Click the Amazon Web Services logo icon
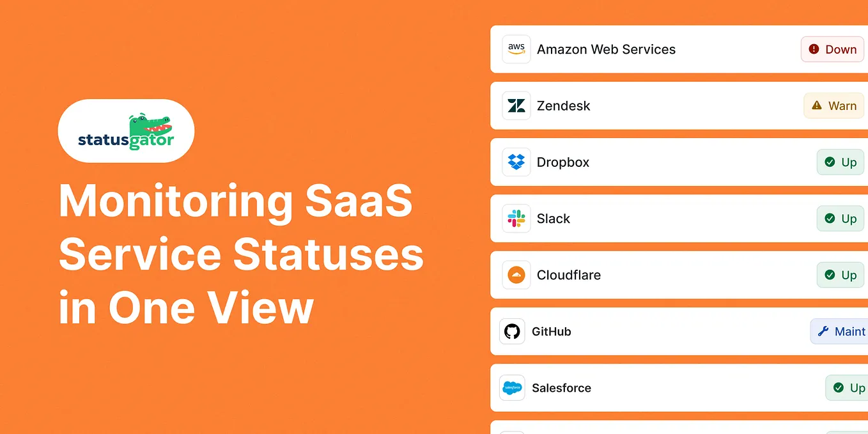Screen dimensions: 868x434 [516, 49]
